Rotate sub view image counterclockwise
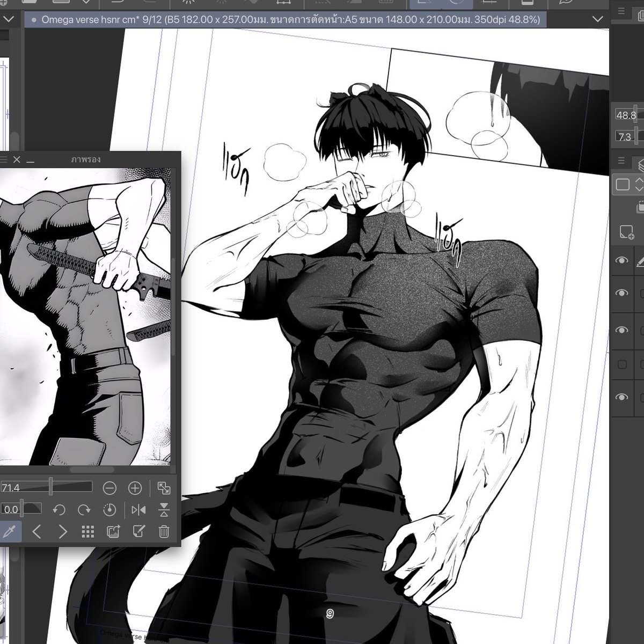 point(59,509)
